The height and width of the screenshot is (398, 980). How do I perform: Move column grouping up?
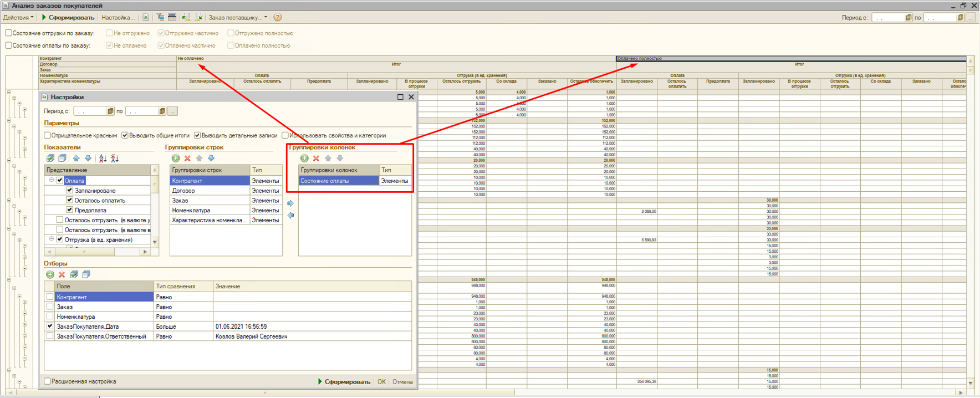pos(328,159)
